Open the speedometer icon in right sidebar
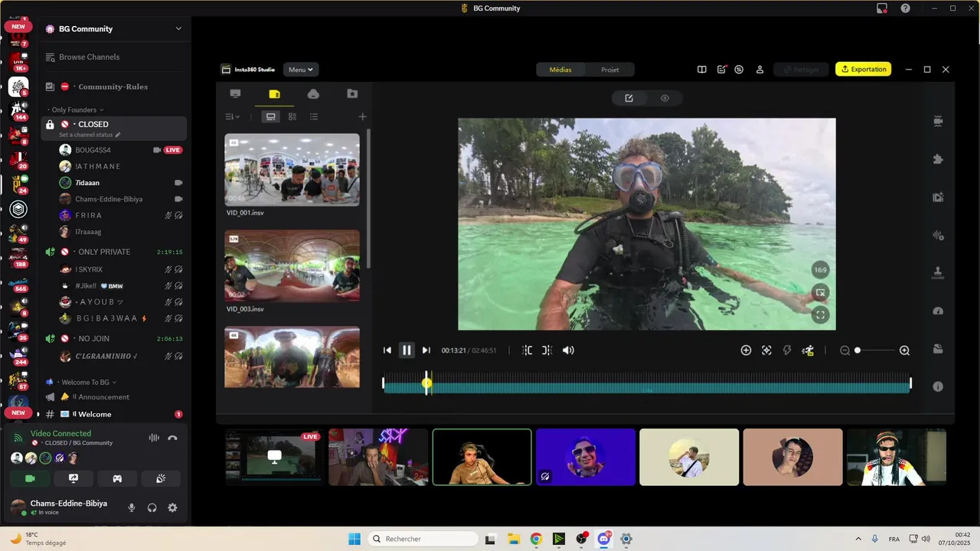Image resolution: width=980 pixels, height=551 pixels. pos(938,311)
